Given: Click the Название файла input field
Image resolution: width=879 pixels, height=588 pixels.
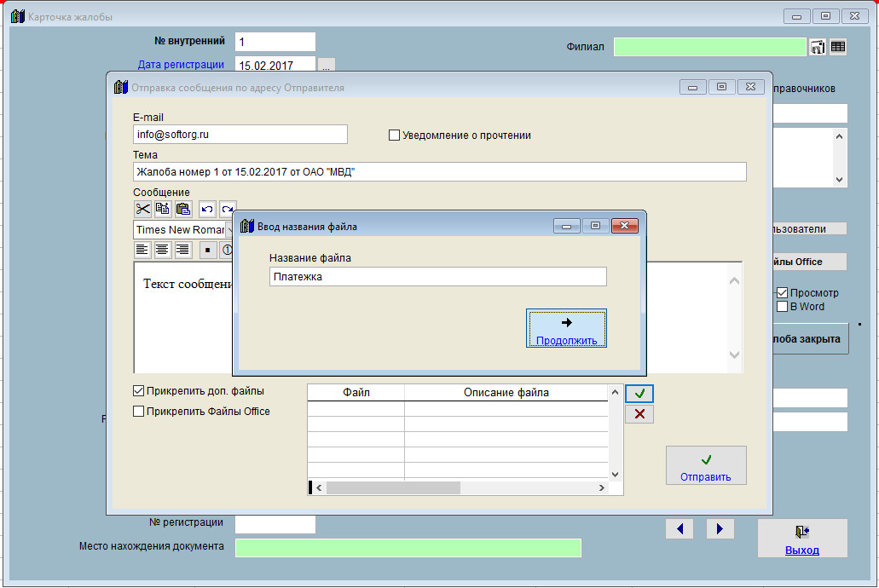Looking at the screenshot, I should 437,276.
